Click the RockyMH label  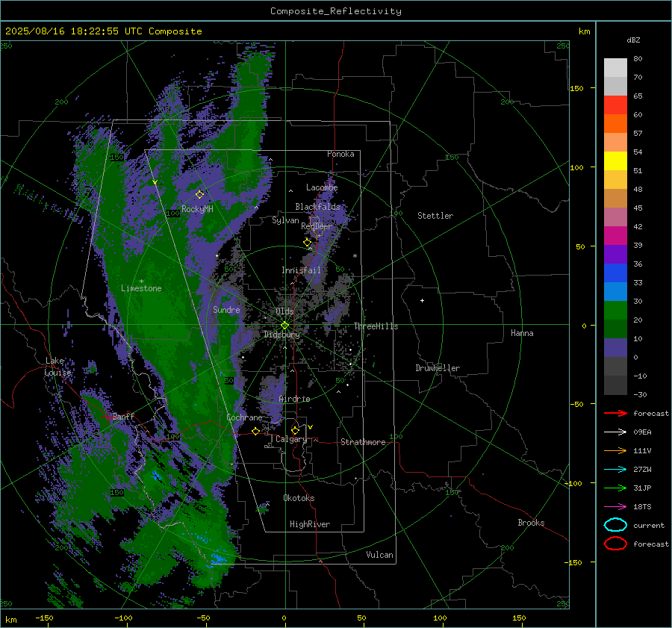pos(197,209)
